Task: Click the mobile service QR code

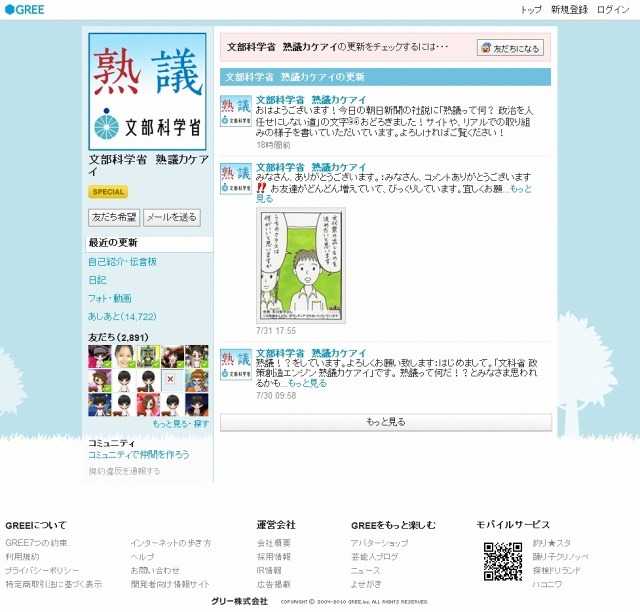Action: point(503,561)
